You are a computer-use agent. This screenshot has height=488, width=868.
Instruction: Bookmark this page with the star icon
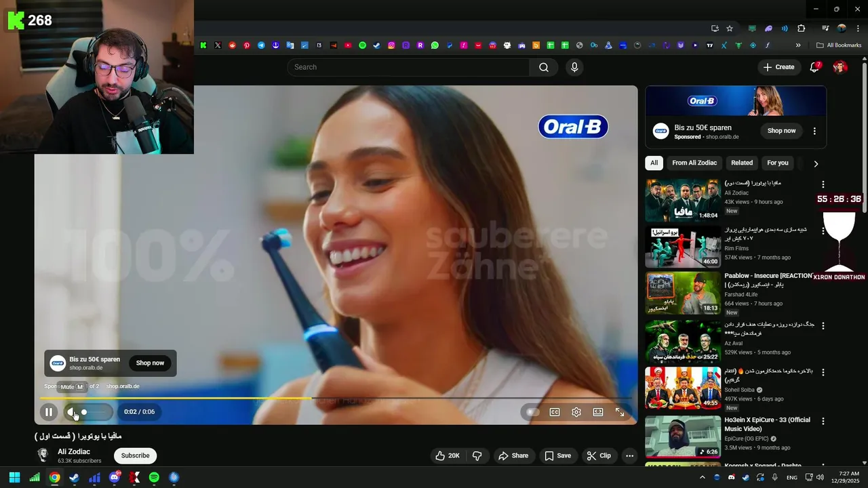pos(730,28)
